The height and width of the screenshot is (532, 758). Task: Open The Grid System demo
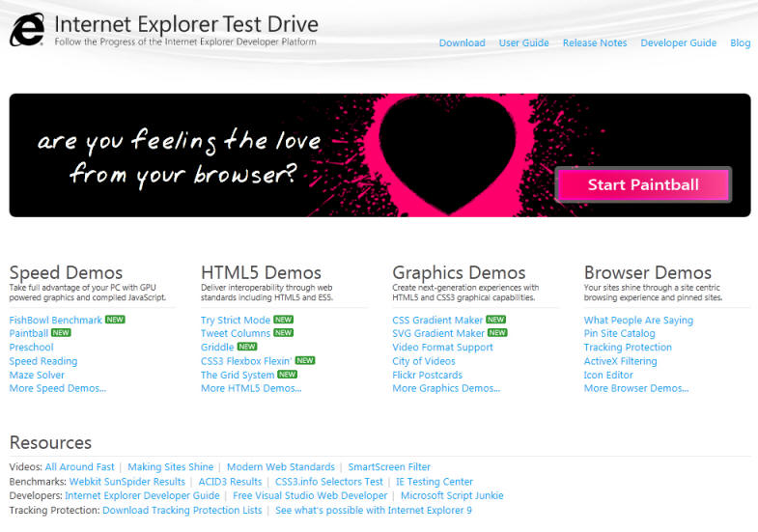pos(238,375)
